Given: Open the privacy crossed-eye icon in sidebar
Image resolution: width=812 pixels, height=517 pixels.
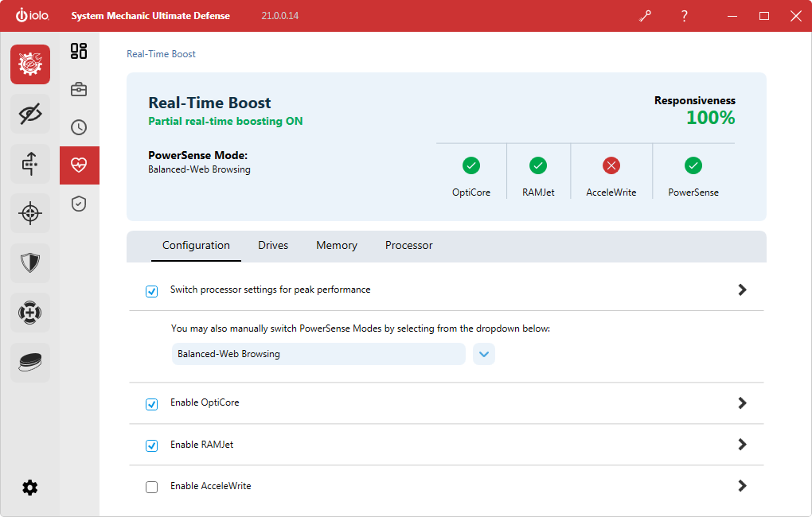Looking at the screenshot, I should (30, 115).
